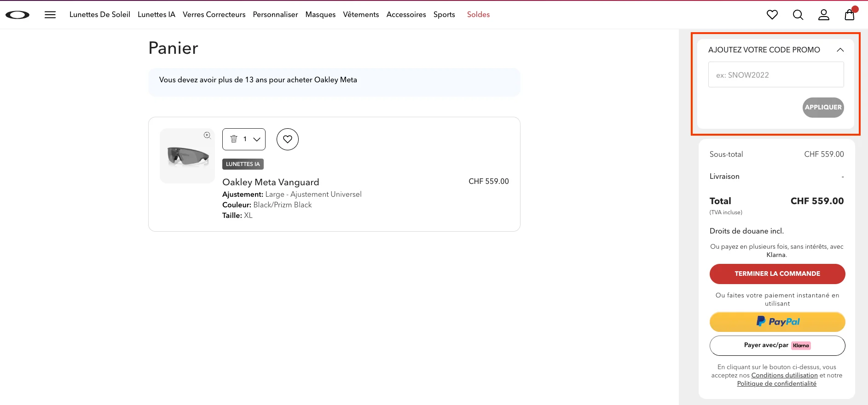Open the search magnifier icon
This screenshot has width=868, height=405.
coord(798,15)
